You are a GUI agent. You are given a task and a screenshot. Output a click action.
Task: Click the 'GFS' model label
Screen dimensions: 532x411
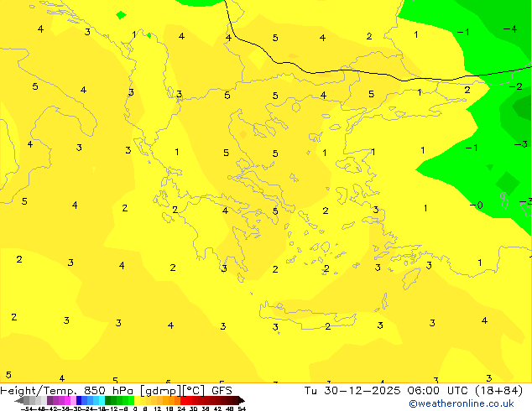(222, 391)
